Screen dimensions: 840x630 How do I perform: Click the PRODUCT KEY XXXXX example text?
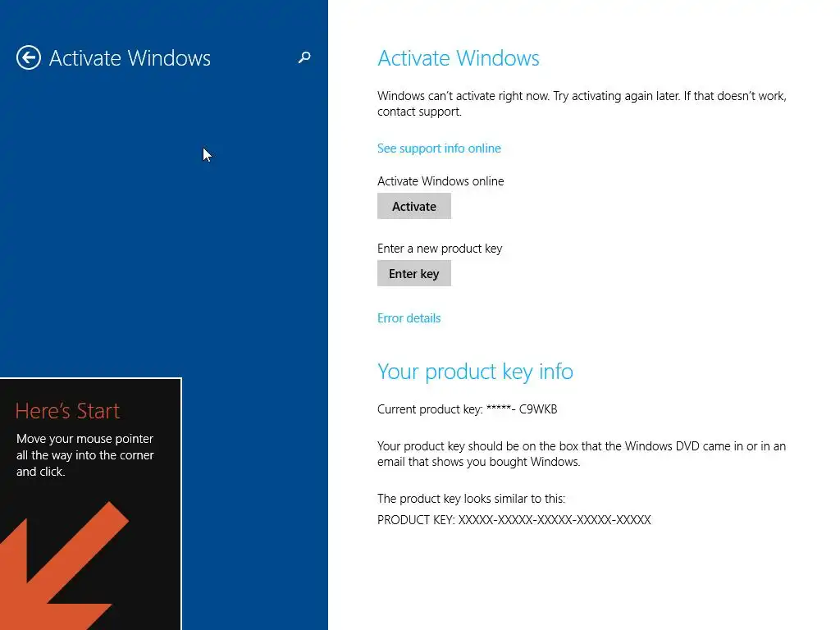[514, 520]
